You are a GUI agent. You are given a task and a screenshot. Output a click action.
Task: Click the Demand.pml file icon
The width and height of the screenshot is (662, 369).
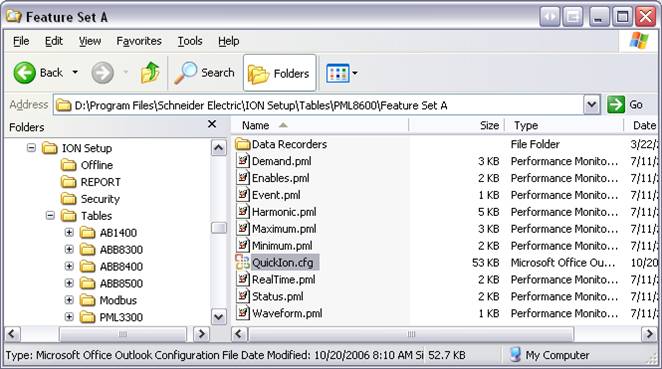243,161
